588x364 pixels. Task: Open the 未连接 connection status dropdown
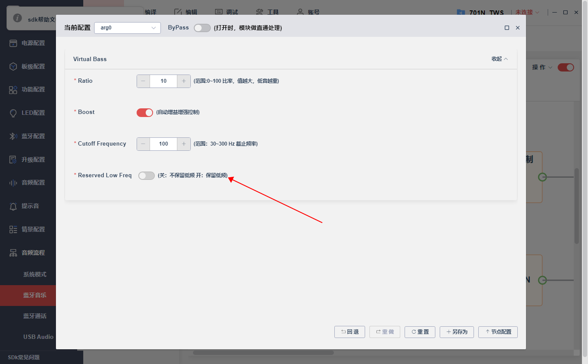coord(527,13)
